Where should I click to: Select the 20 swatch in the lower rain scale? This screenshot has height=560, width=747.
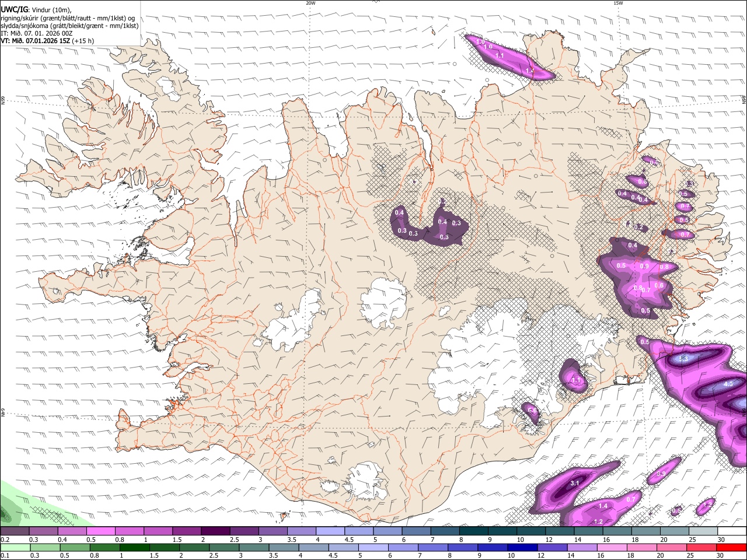tap(671, 548)
